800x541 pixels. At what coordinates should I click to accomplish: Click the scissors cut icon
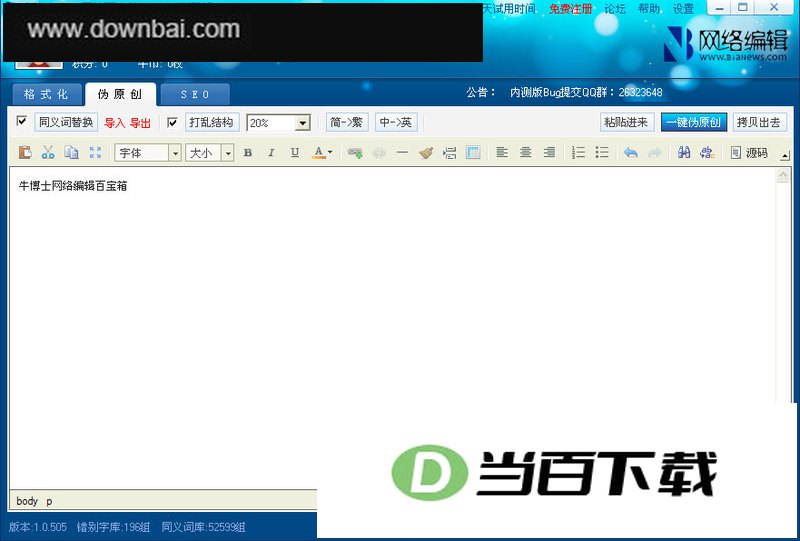point(48,153)
